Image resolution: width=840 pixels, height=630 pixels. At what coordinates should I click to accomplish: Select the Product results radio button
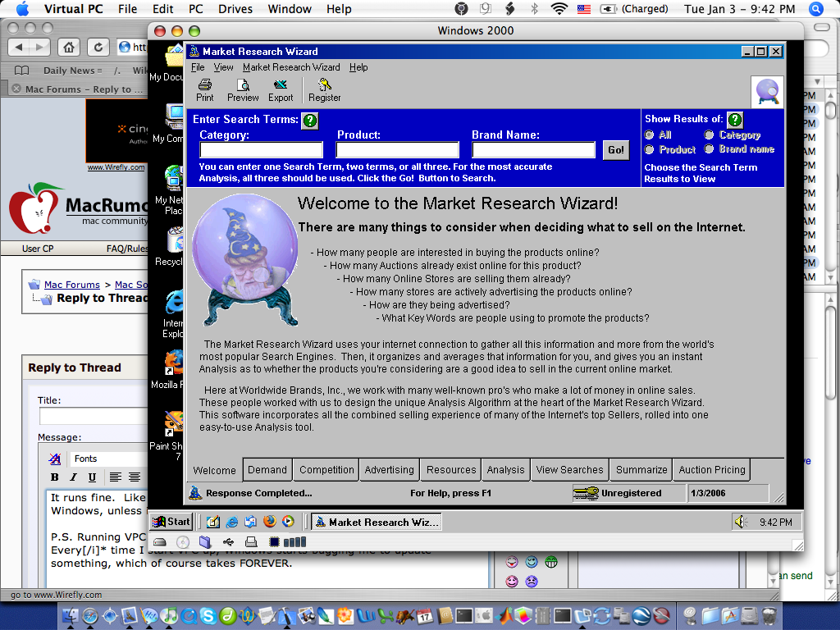coord(650,149)
